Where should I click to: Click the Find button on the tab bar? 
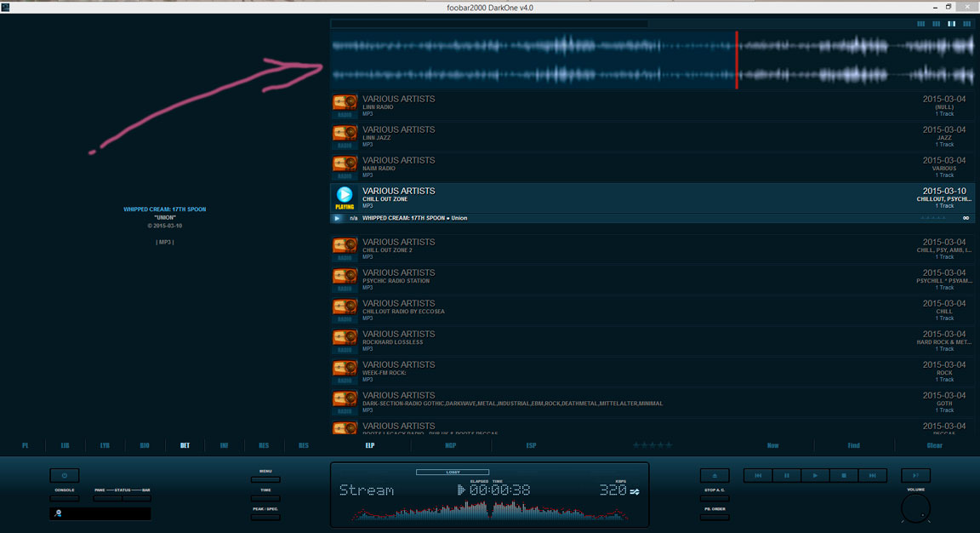pos(853,445)
